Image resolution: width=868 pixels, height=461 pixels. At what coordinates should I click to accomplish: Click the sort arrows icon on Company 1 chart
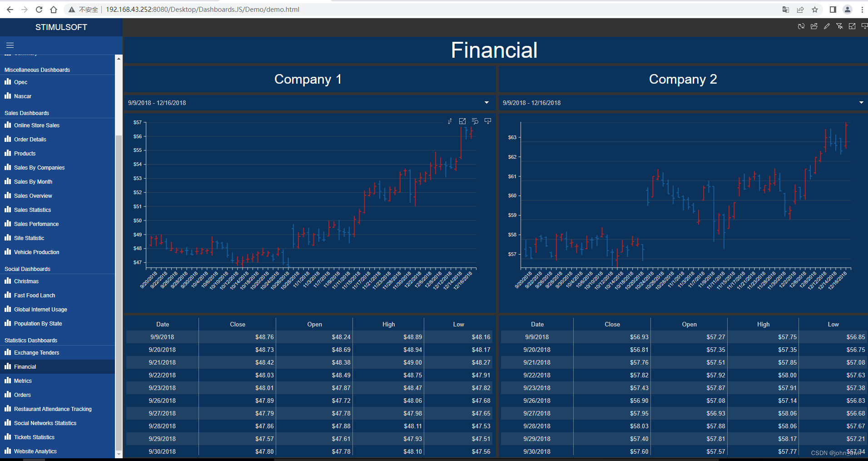coord(450,121)
